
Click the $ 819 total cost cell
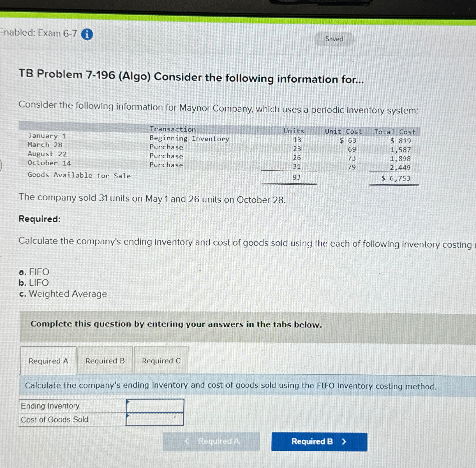400,141
